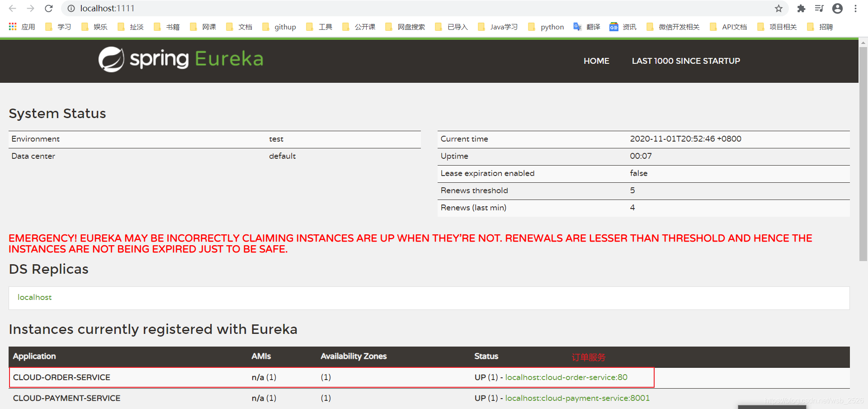Viewport: 868px width, 409px height.
Task: Open the 微信开发相关 bookmark folder
Action: tap(673, 27)
